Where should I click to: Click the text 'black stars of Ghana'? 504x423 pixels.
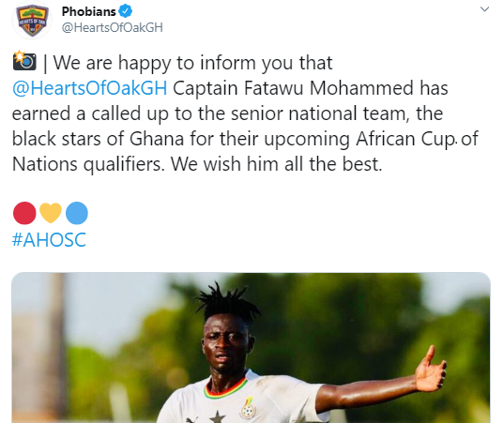[x=98, y=139]
